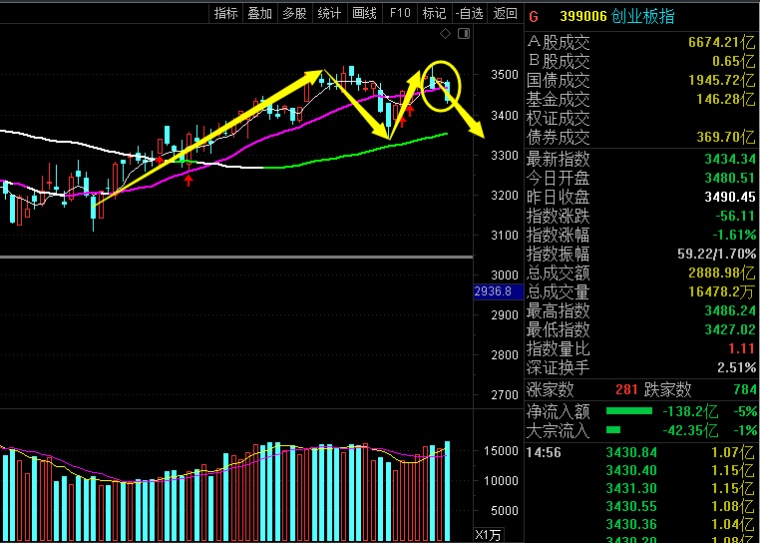Open the F10 company info
Image resolution: width=760 pixels, height=543 pixels.
tap(400, 13)
